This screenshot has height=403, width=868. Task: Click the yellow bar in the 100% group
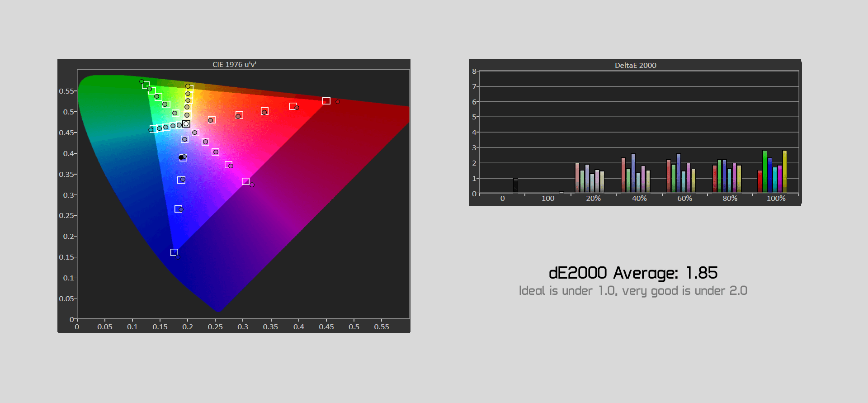tap(785, 171)
